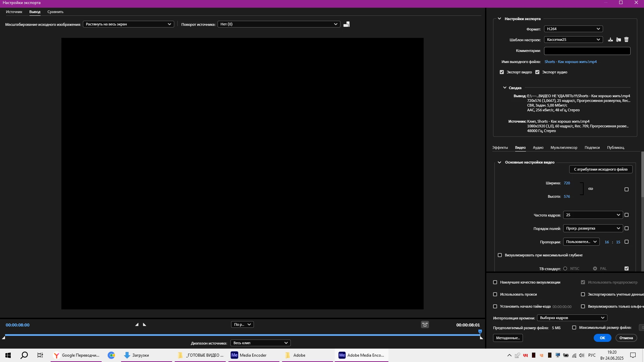
Task: Open the Частота кадров dropdown
Action: point(593,215)
